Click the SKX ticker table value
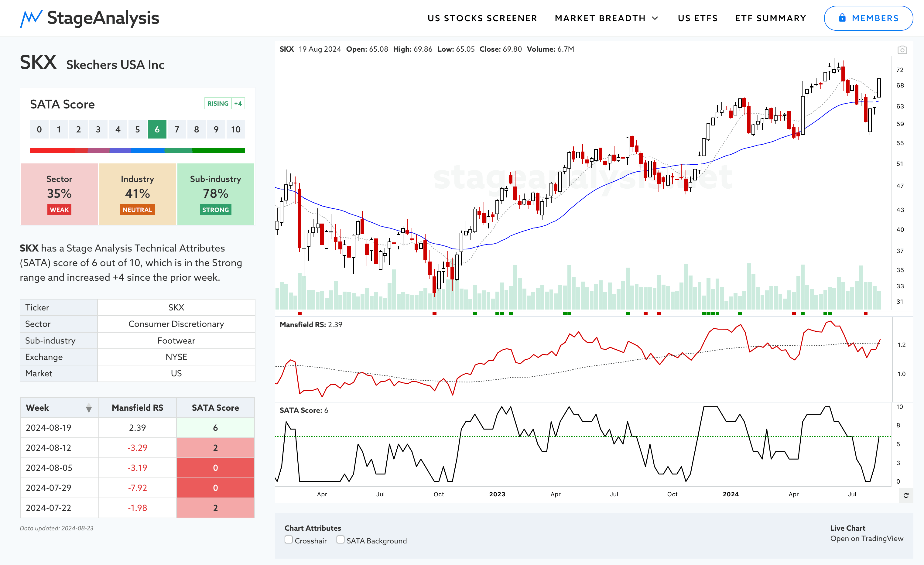The width and height of the screenshot is (924, 565). [176, 307]
